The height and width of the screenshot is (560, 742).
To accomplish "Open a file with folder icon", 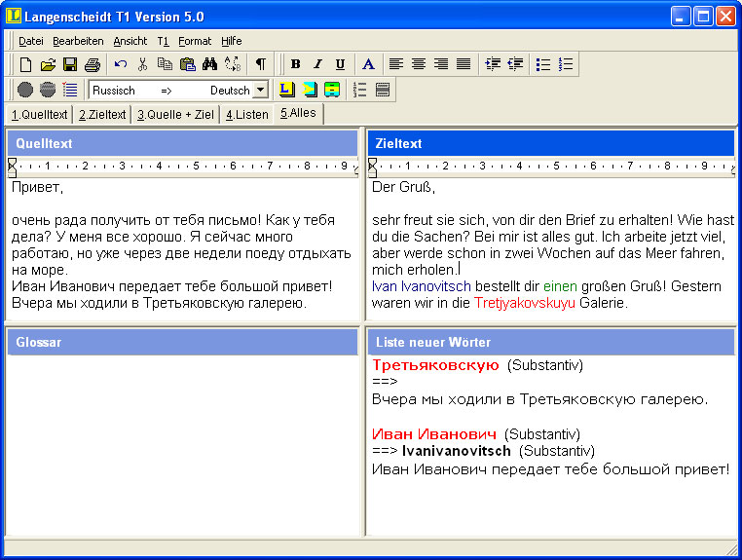I will point(48,64).
